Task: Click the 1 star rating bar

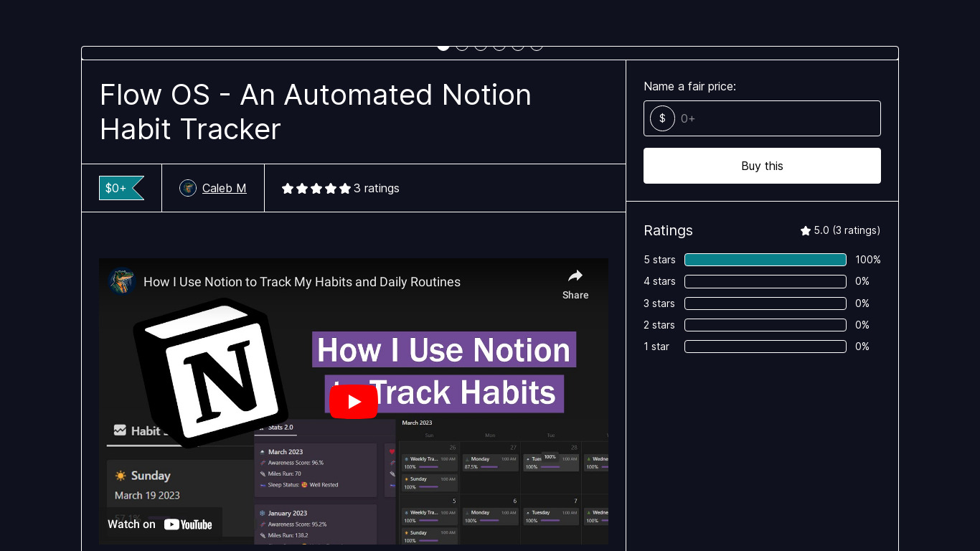Action: click(x=765, y=347)
